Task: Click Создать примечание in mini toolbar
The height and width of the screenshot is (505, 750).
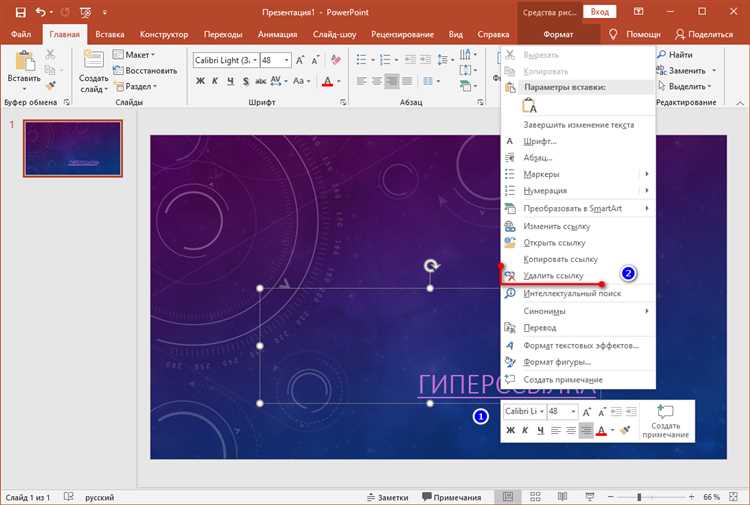Action: [665, 421]
